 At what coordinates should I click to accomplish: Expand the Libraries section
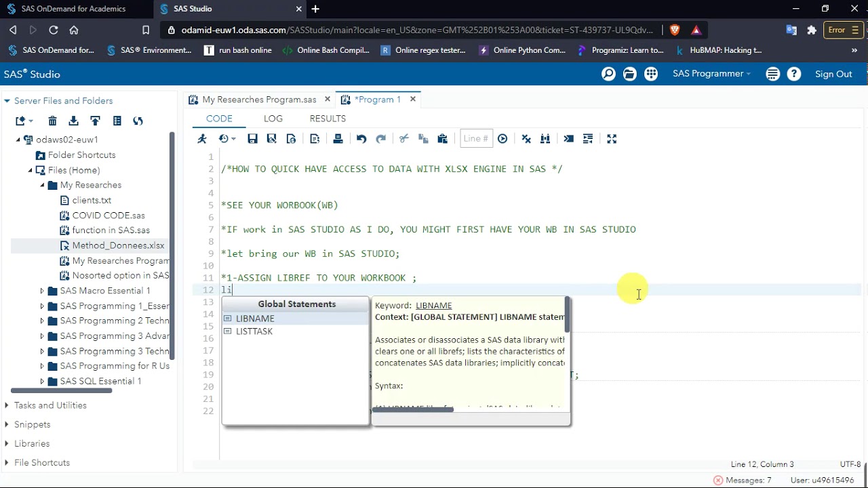pyautogui.click(x=7, y=443)
